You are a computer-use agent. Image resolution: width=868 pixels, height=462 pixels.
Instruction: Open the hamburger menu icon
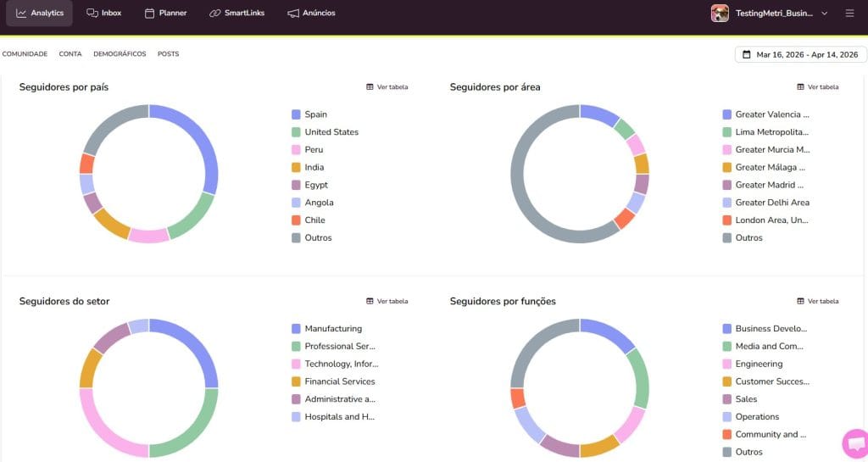click(849, 14)
